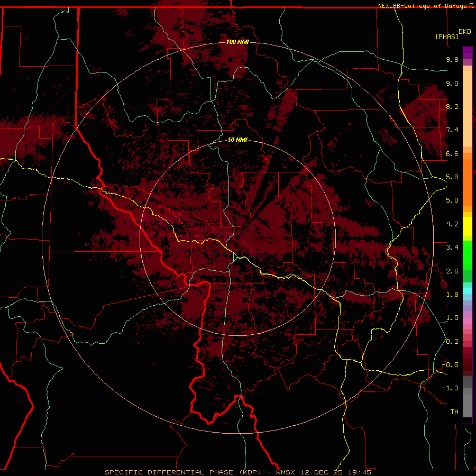The height and width of the screenshot is (476, 476).
Task: Click the 9.8 value on the scale
Action: tap(452, 59)
